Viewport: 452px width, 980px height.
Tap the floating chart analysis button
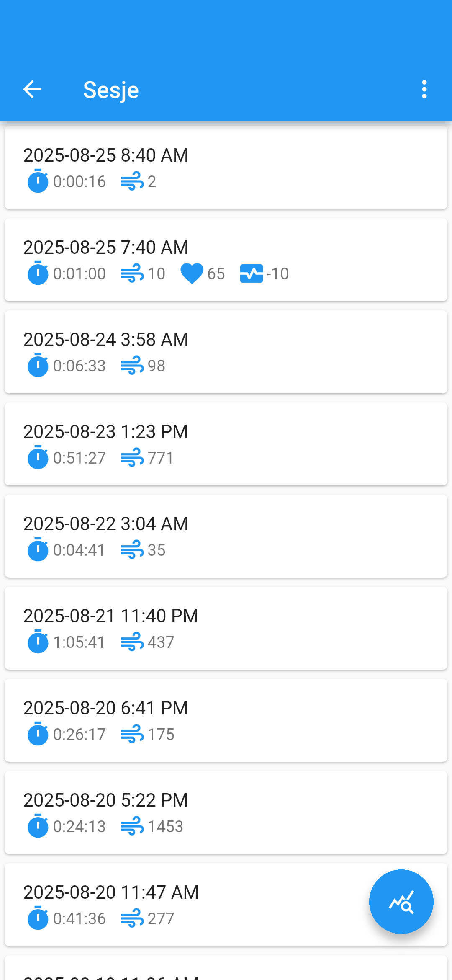point(401,901)
